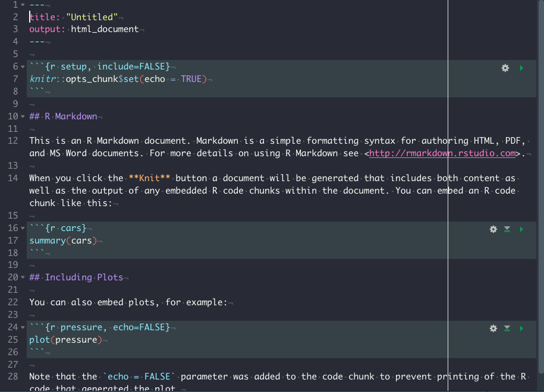Open the setup chunk options gear
This screenshot has width=544, height=392.
[x=505, y=68]
